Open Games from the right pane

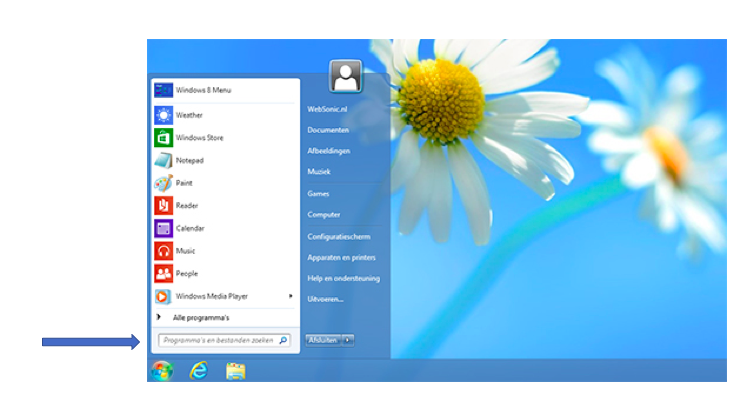[x=318, y=193]
